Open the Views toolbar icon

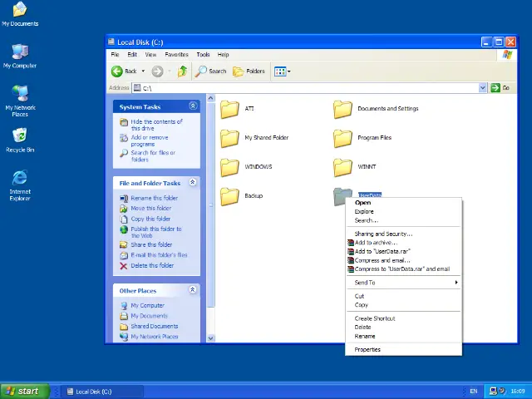pyautogui.click(x=280, y=71)
